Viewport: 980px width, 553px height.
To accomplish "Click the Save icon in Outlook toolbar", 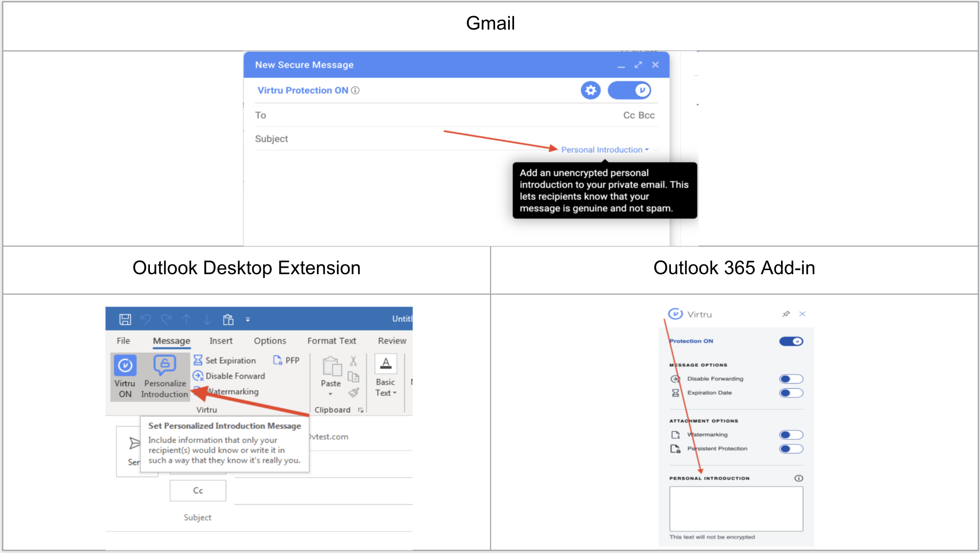I will click(125, 319).
